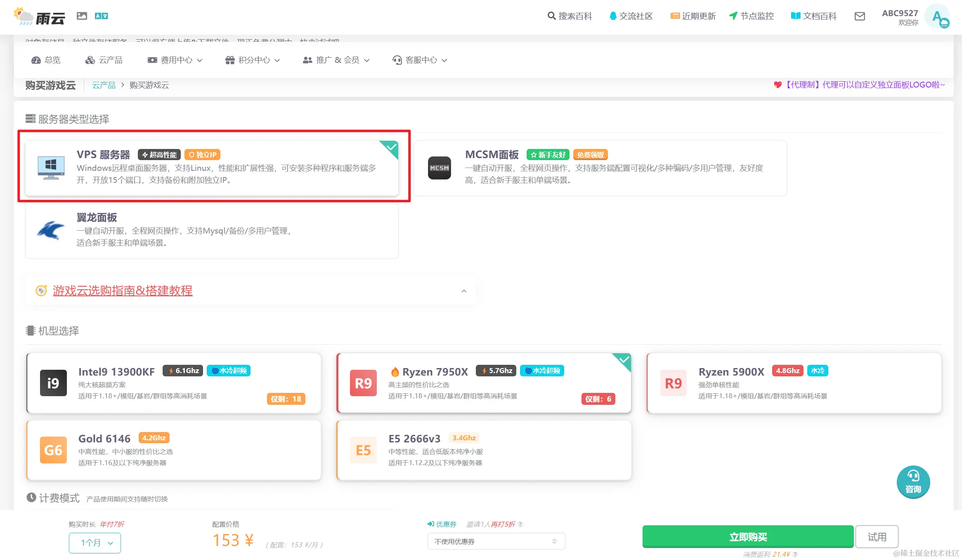Open the 咨询 floating chat icon
The width and height of the screenshot is (962, 560).
(913, 482)
